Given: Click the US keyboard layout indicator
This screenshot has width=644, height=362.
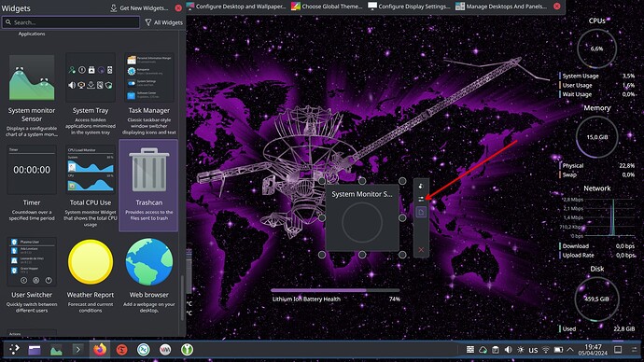Looking at the screenshot, I should coord(533,350).
